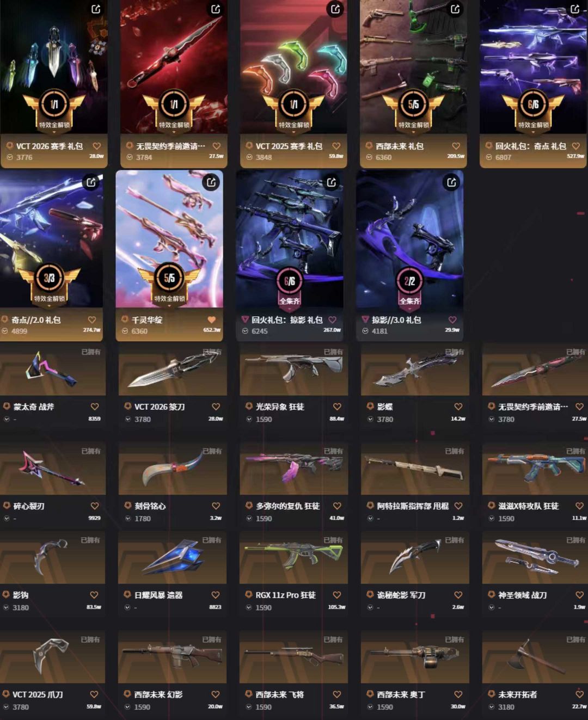Open the 未来开拓者 item title

point(517,694)
